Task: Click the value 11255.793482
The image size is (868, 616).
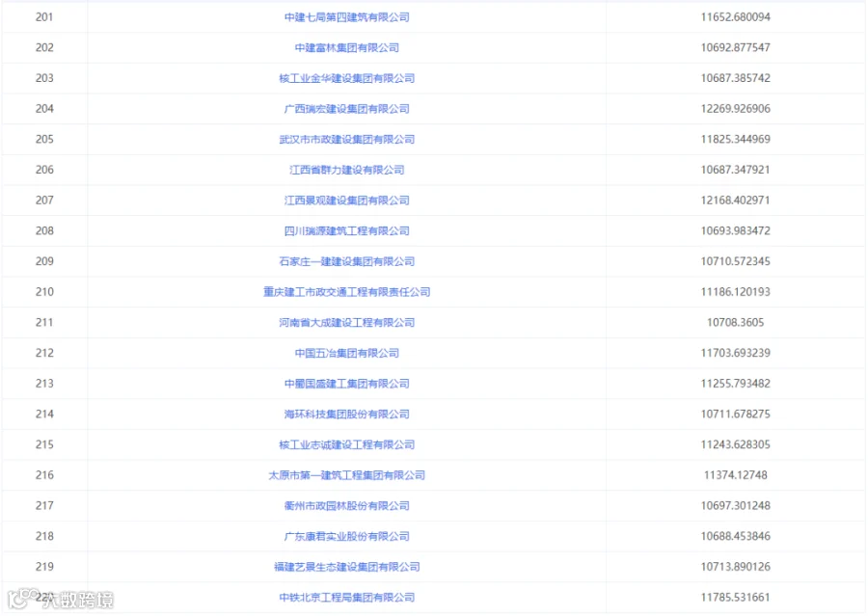Action: [735, 383]
